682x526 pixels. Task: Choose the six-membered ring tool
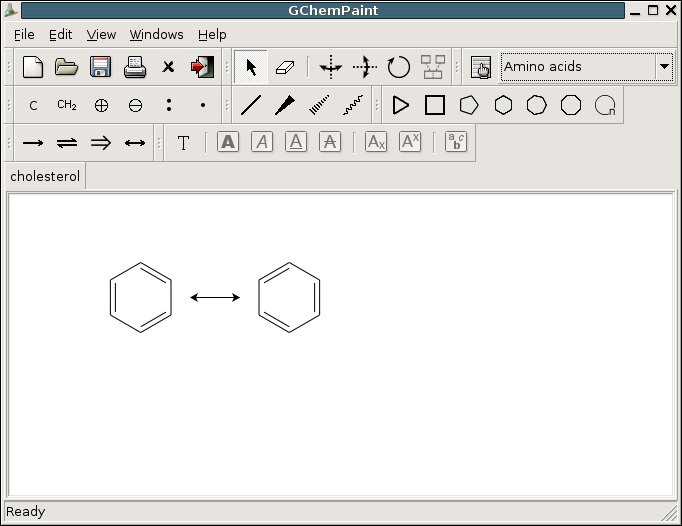coord(503,105)
